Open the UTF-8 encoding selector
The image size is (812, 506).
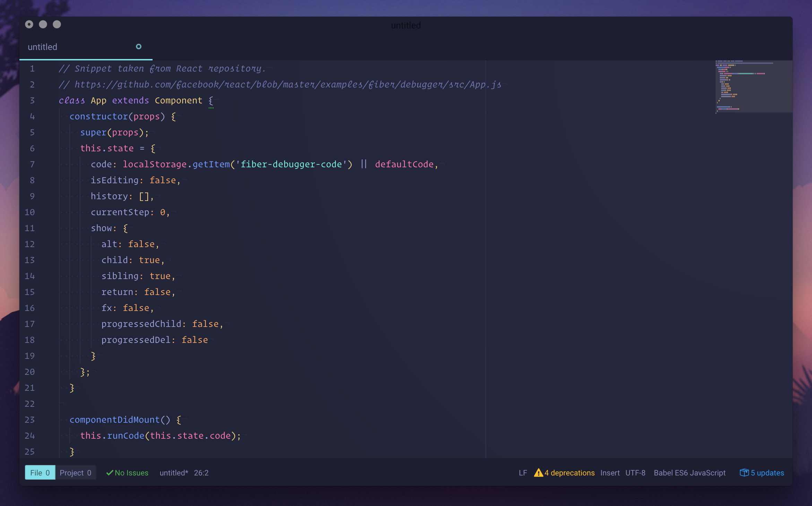635,473
